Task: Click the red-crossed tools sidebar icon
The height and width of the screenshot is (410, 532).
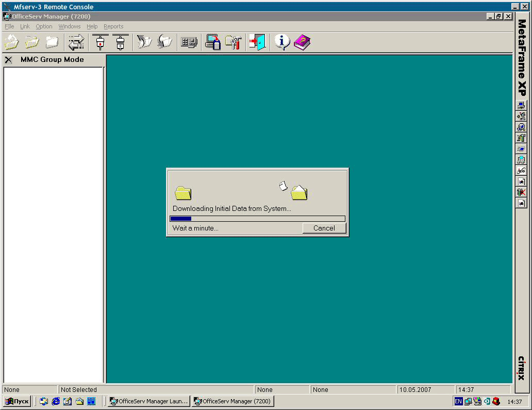Action: point(522,192)
